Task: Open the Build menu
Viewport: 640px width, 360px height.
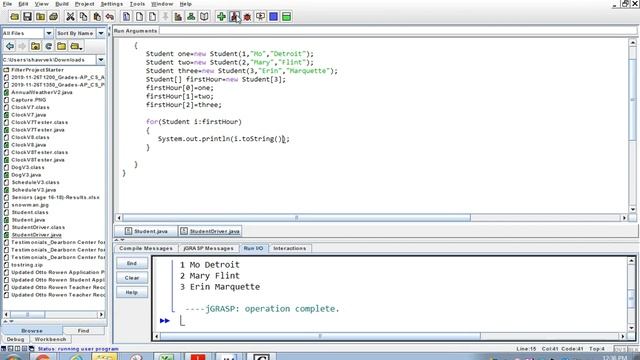Action: point(62,4)
